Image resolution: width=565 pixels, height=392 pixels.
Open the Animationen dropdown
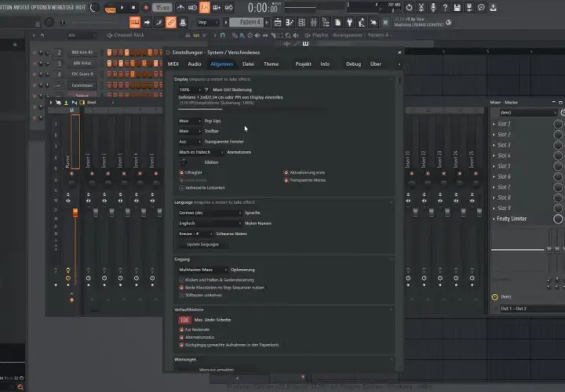coord(201,152)
